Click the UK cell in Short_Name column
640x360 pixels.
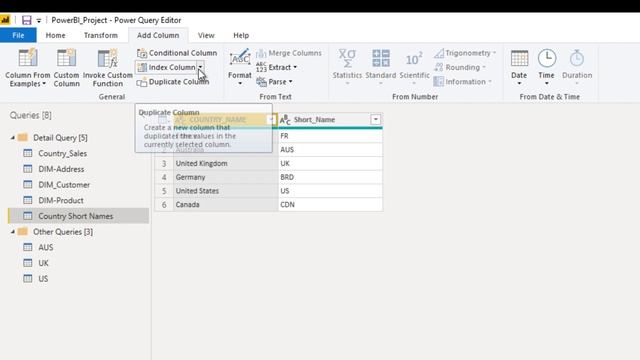click(330, 163)
